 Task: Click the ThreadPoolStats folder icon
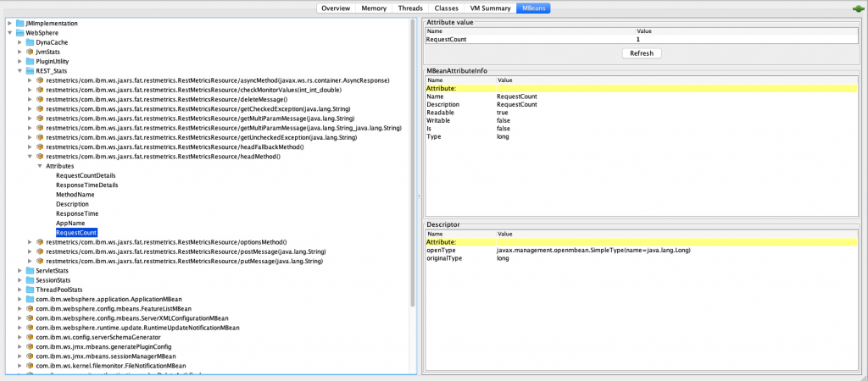tap(30, 290)
